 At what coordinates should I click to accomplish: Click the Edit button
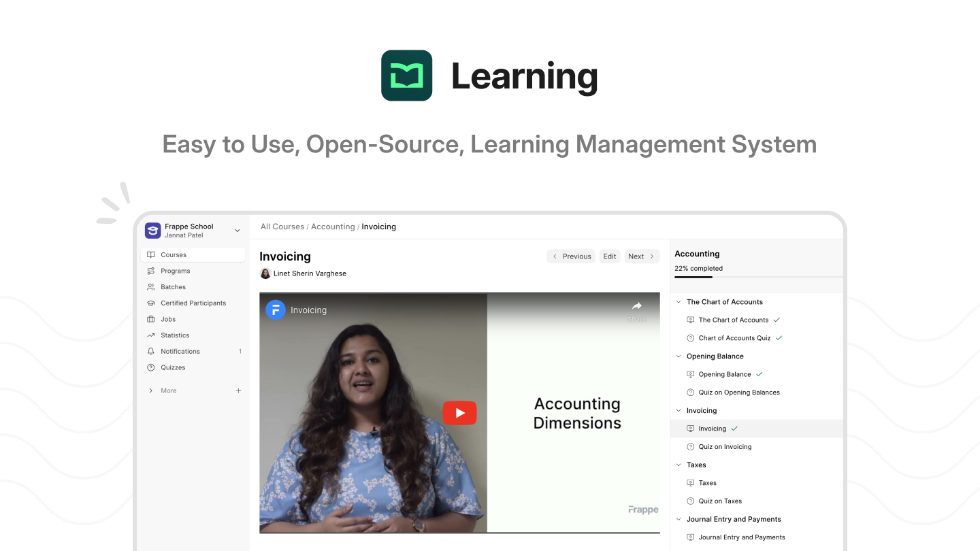click(610, 256)
